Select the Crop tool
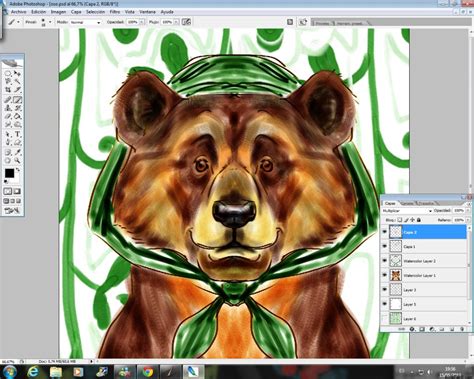The image size is (474, 379). coord(8,90)
